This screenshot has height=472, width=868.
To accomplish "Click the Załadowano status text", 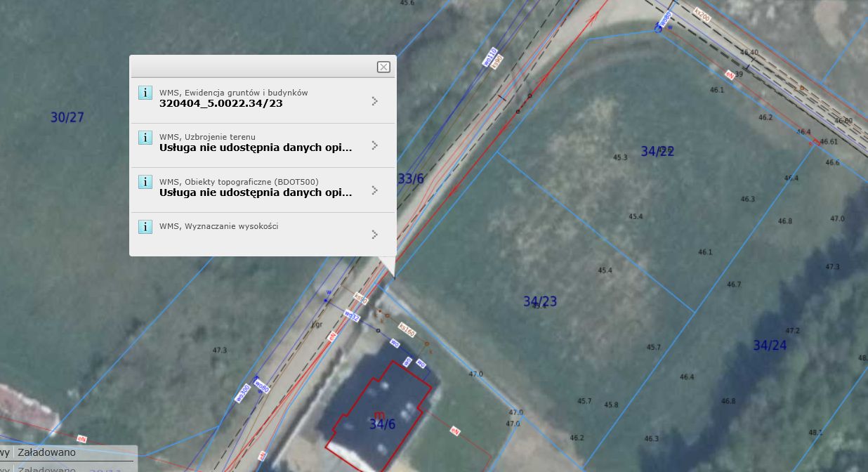I will [x=46, y=452].
